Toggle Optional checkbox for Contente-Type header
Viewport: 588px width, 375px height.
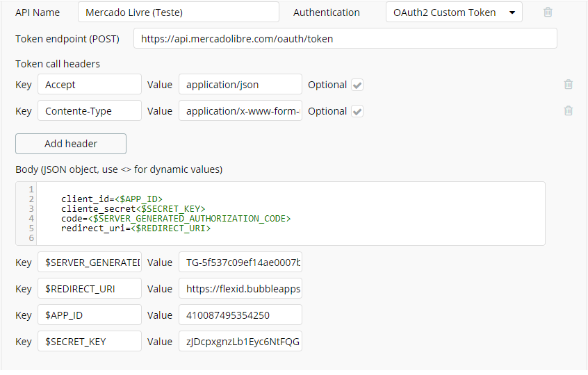tap(357, 111)
